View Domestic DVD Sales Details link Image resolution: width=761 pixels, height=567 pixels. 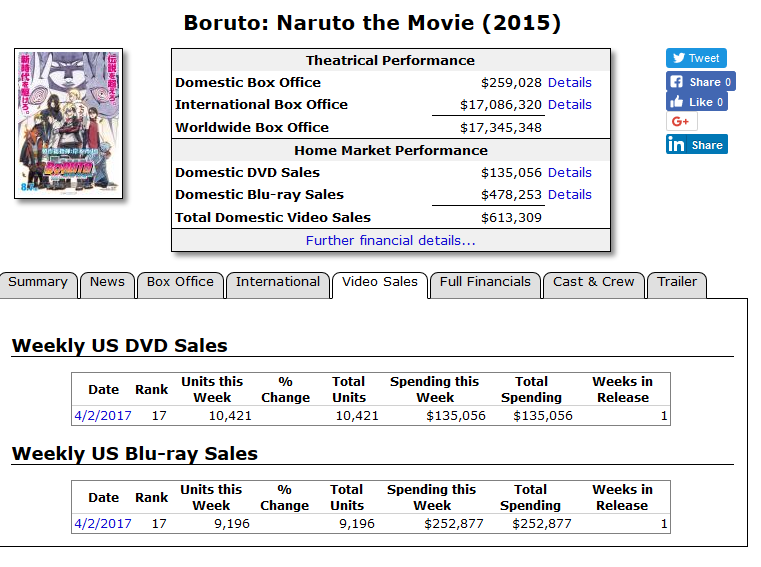[569, 173]
